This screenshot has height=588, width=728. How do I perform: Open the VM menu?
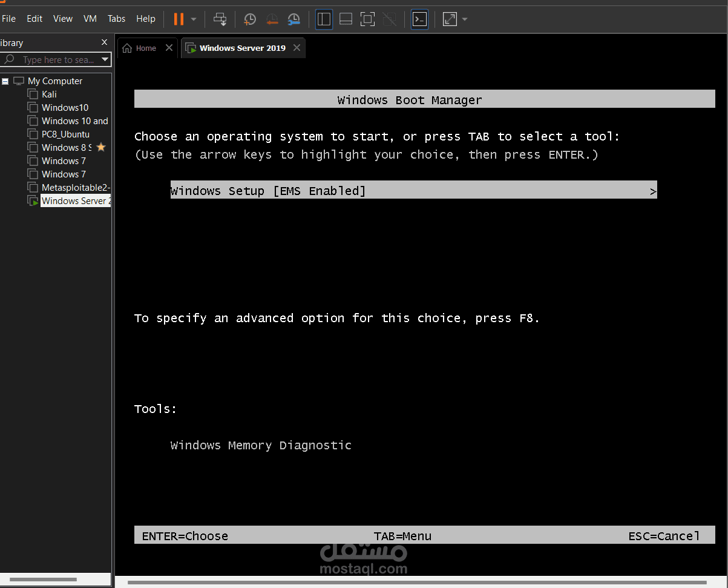tap(90, 19)
